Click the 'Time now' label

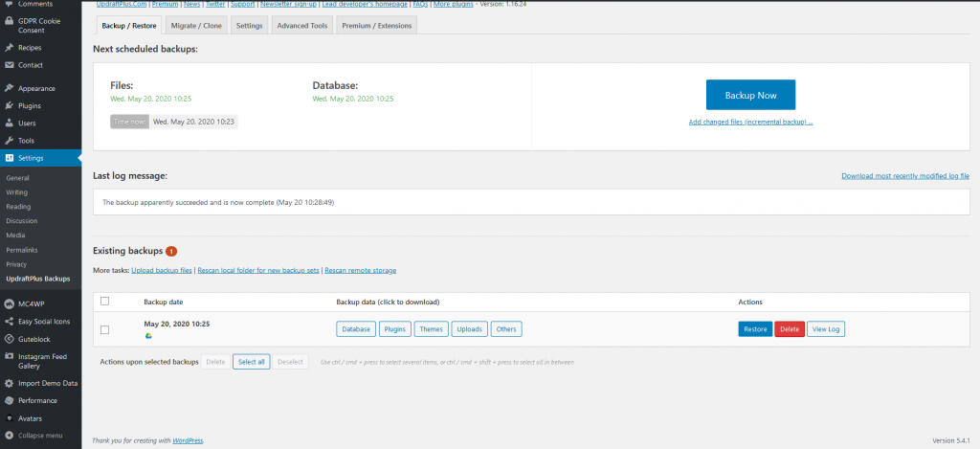click(130, 122)
